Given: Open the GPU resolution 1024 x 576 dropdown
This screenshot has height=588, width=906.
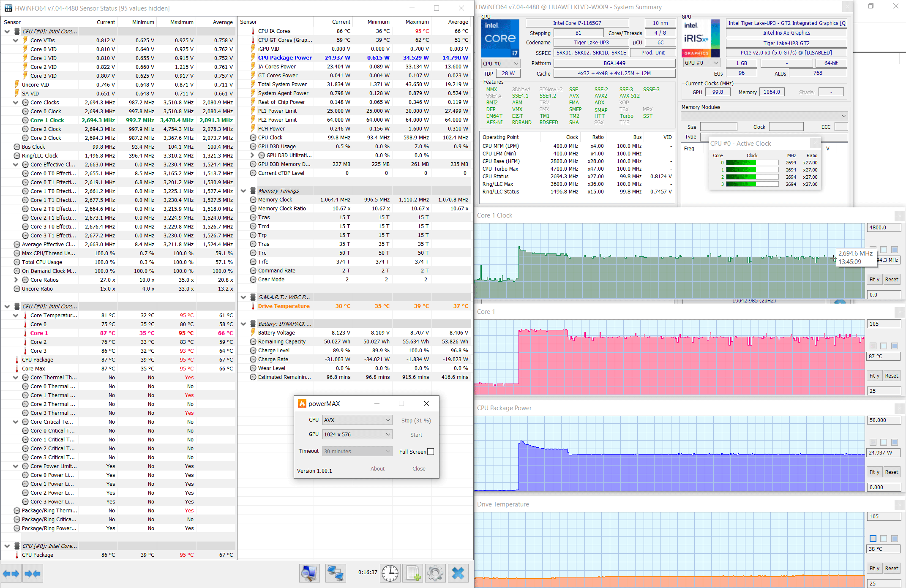Looking at the screenshot, I should click(x=357, y=434).
